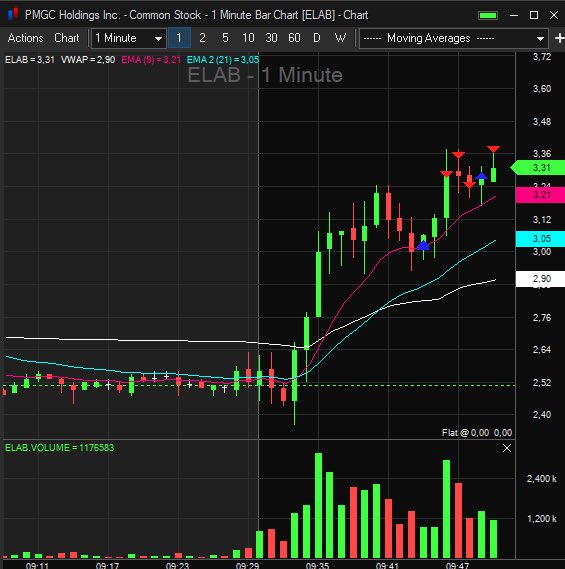Image resolution: width=565 pixels, height=569 pixels.
Task: Open the Chart menu
Action: tap(66, 38)
